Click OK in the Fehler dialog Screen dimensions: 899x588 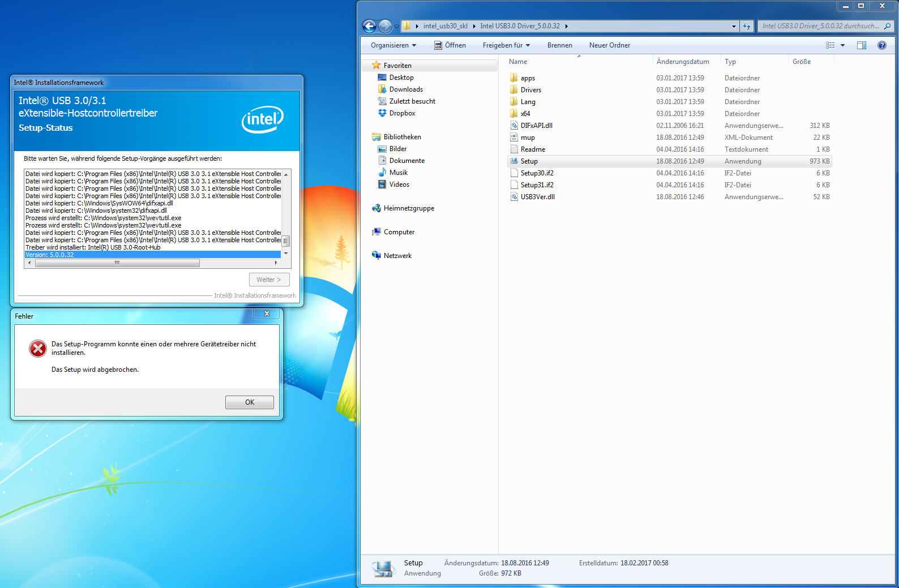[x=250, y=402]
